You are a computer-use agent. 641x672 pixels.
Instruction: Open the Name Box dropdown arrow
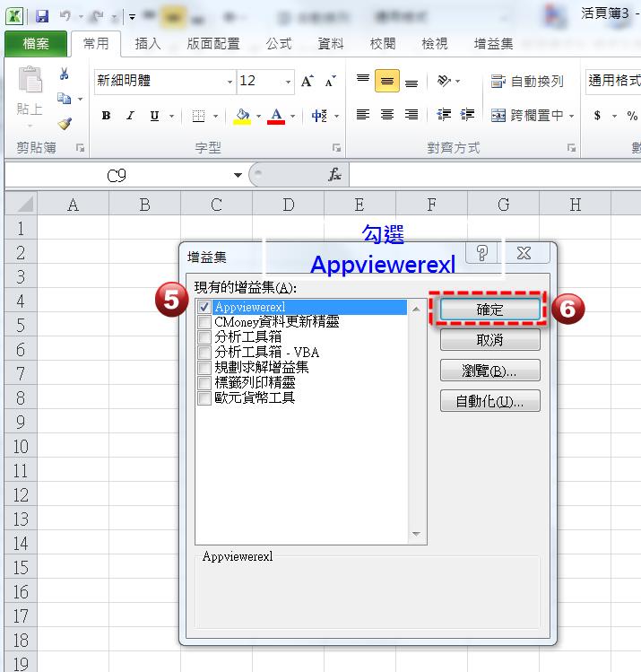pyautogui.click(x=238, y=175)
